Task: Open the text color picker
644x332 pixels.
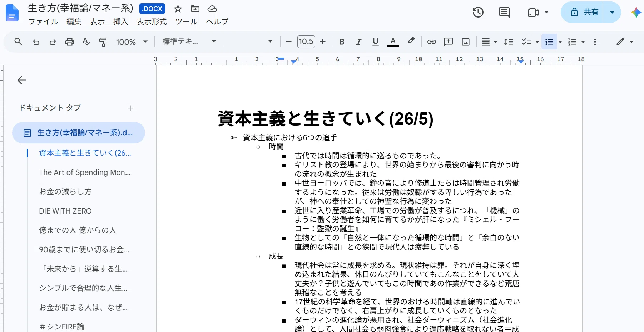Action: pyautogui.click(x=393, y=42)
